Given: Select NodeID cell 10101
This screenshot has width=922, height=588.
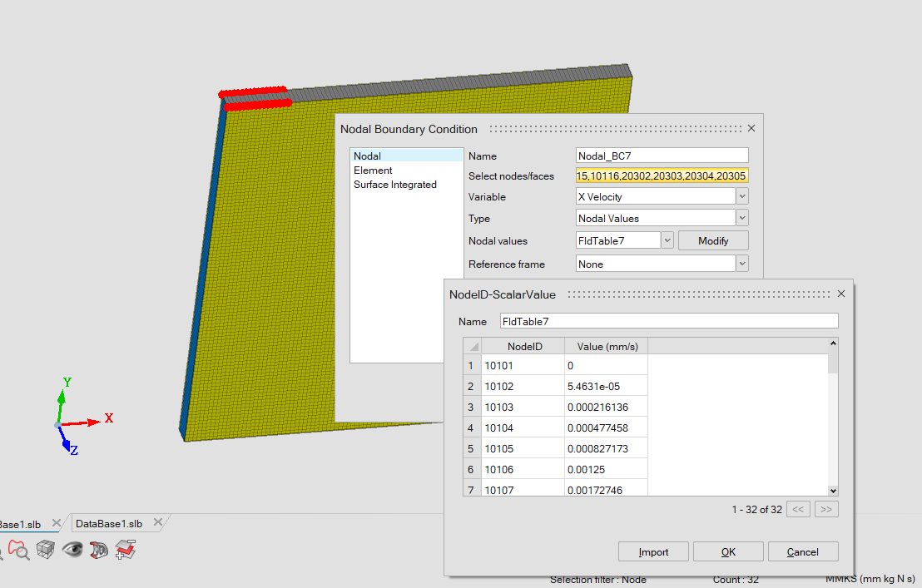Looking at the screenshot, I should coord(523,365).
